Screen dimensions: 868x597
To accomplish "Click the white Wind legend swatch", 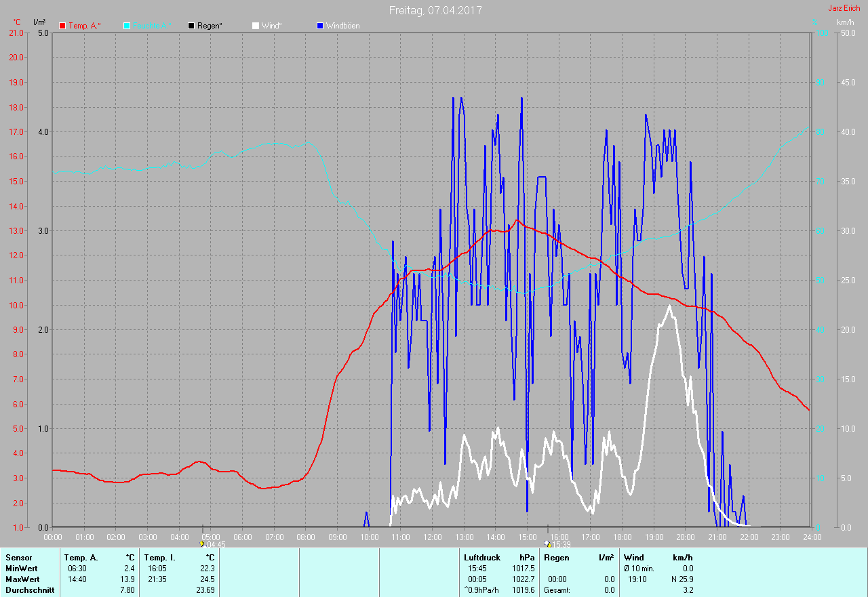I will [256, 26].
